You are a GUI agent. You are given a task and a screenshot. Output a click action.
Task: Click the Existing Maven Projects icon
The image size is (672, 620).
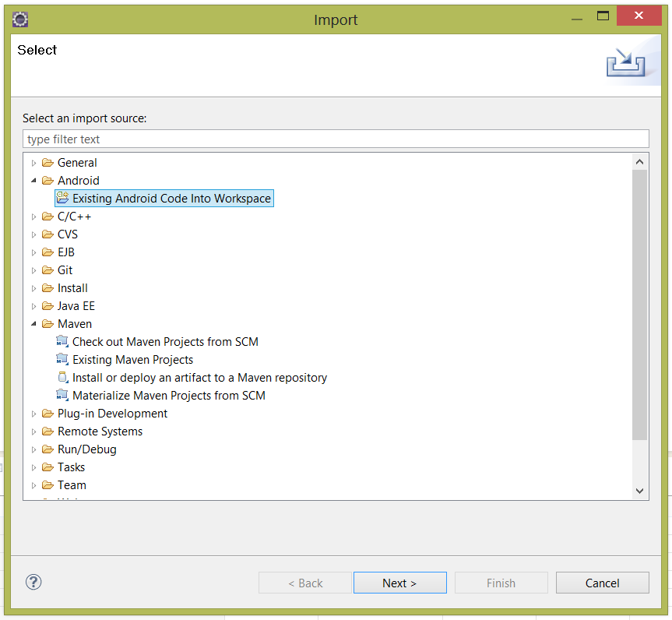[x=62, y=360]
